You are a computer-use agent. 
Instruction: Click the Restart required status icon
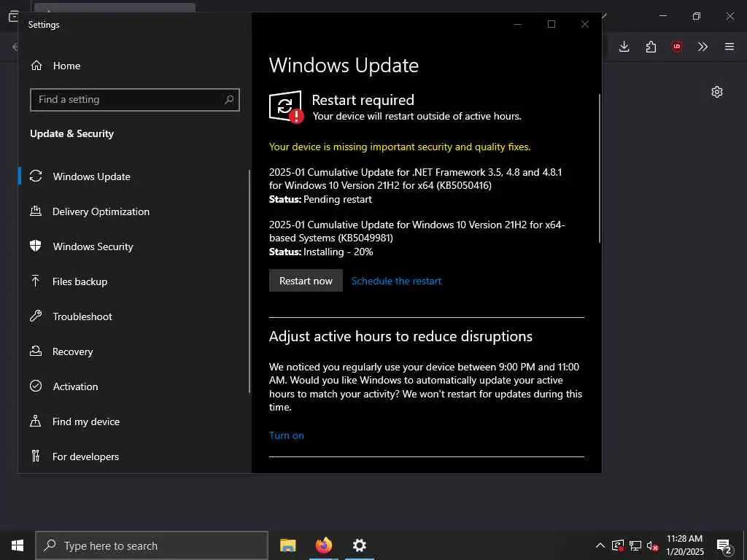tap(286, 106)
